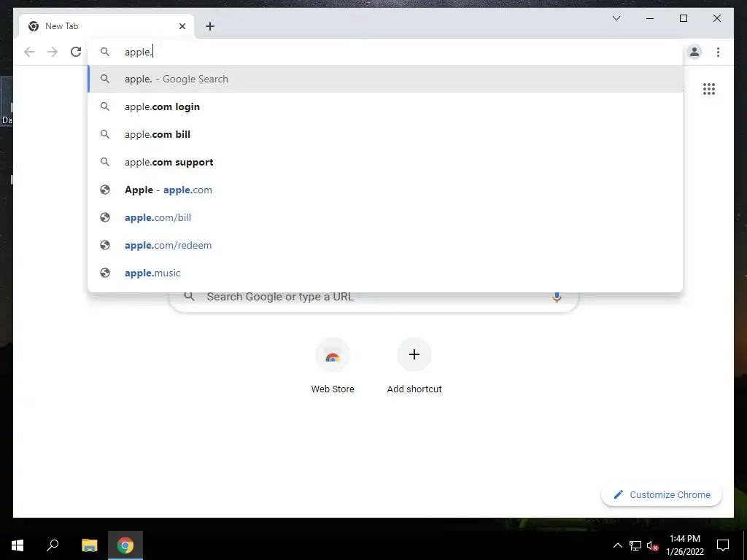Select 'apple.com support' suggestion

click(385, 162)
